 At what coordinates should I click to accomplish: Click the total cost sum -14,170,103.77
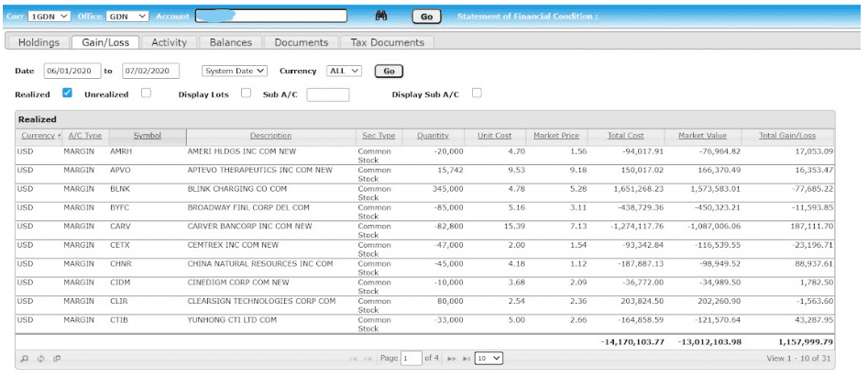tap(632, 342)
